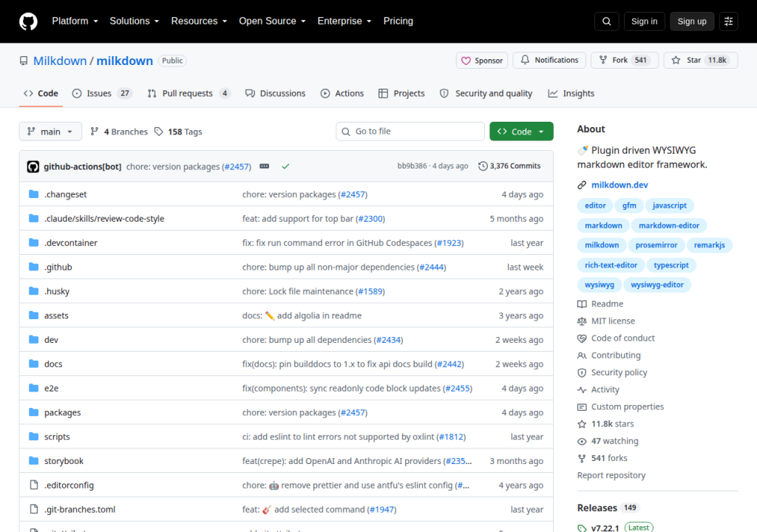
Task: Open the 3,376 Commits history link
Action: point(509,166)
